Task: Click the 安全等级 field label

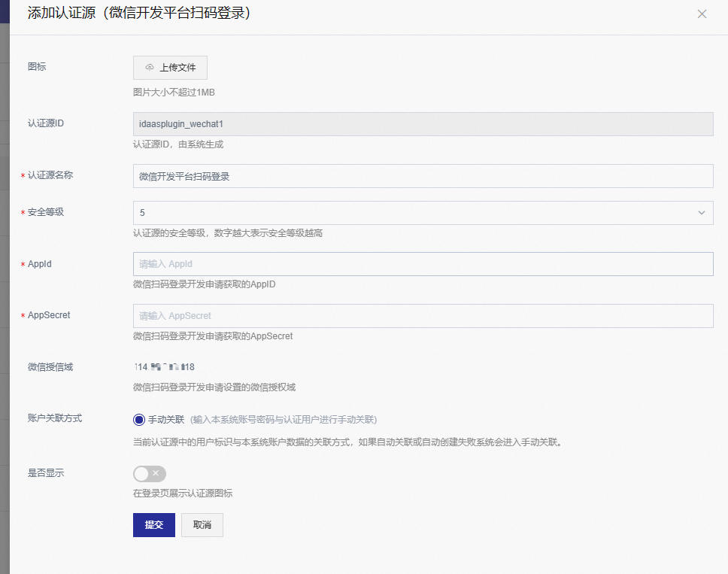Action: click(x=46, y=212)
